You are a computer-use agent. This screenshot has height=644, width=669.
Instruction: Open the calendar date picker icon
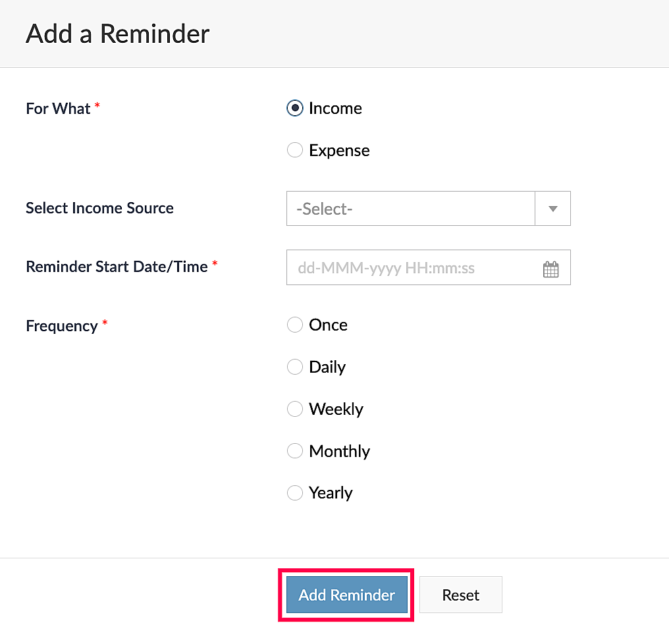550,269
